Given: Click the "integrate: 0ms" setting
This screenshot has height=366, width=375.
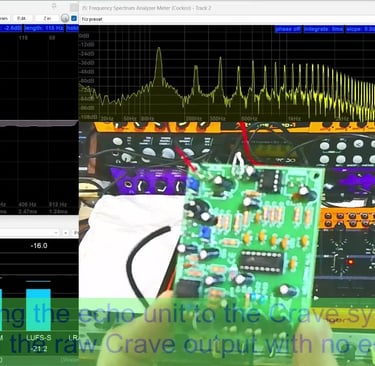Looking at the screenshot, I should coord(323,29).
